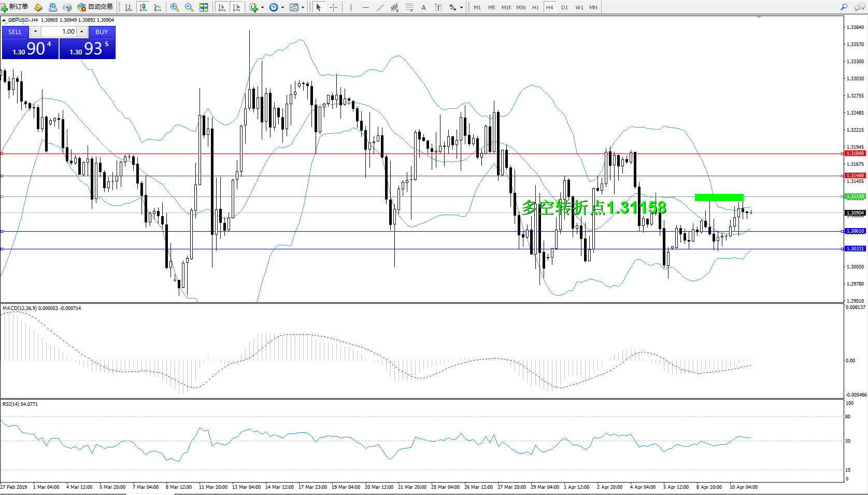Open the Periods clock dropdown arrow
This screenshot has width=868, height=495.
[x=282, y=7]
